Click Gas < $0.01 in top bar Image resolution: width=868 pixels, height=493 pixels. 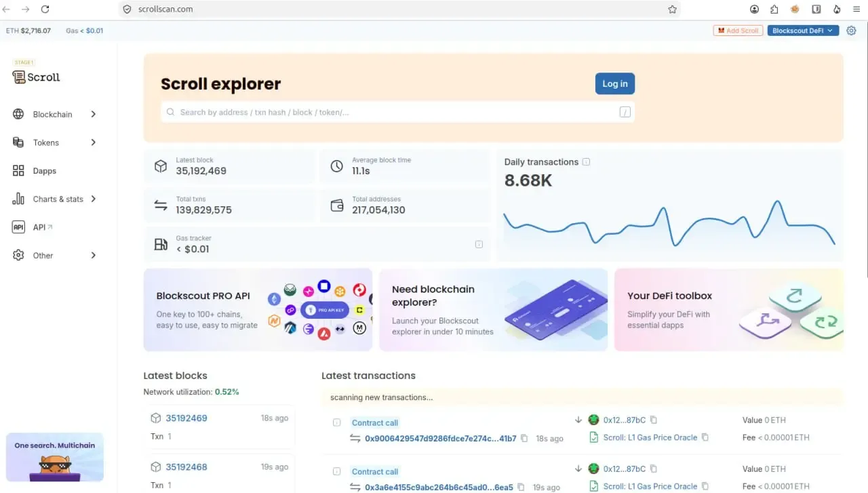(x=85, y=31)
